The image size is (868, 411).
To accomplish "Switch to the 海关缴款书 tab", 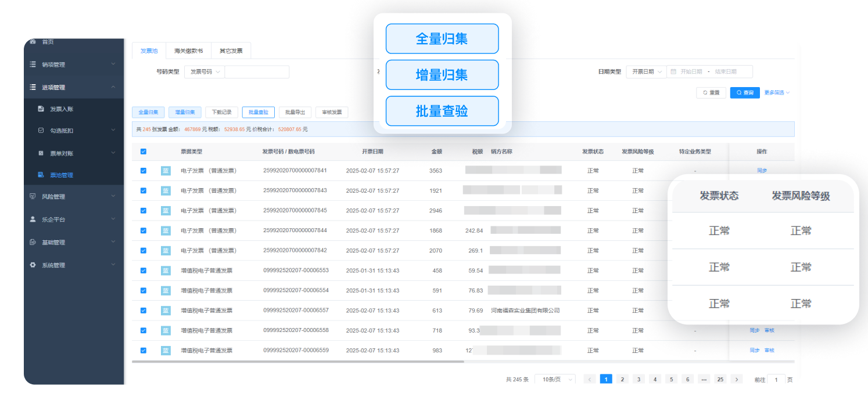I will pos(188,51).
